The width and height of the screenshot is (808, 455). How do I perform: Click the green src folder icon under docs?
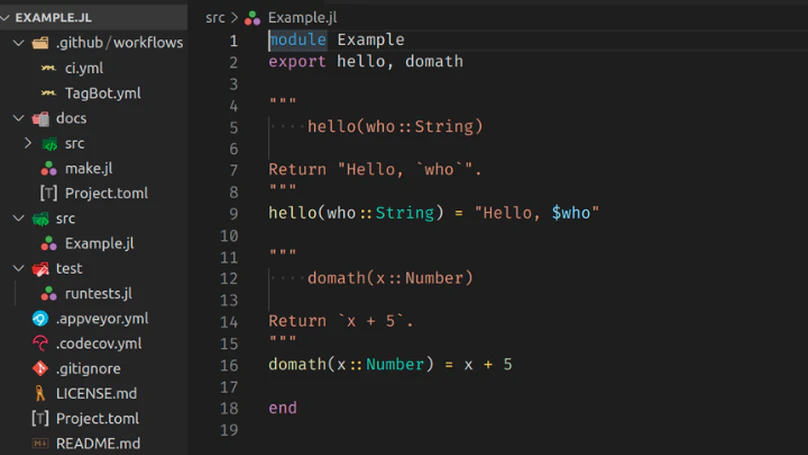[x=49, y=144]
